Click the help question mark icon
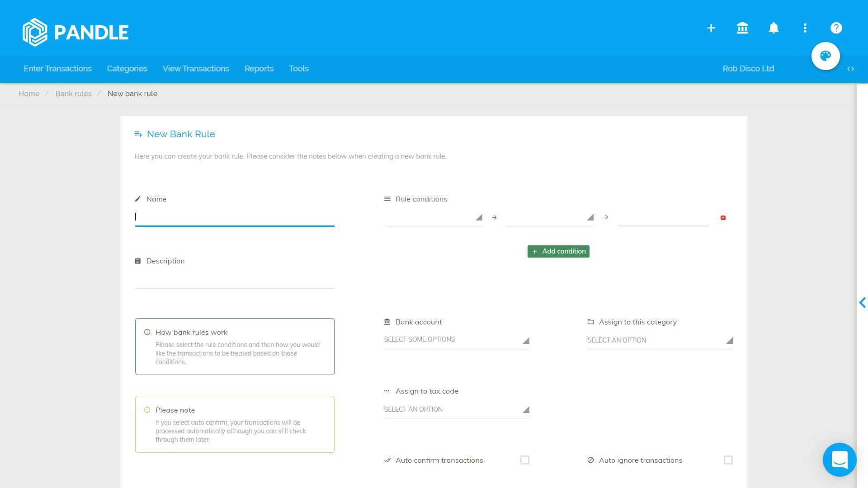 click(x=836, y=28)
